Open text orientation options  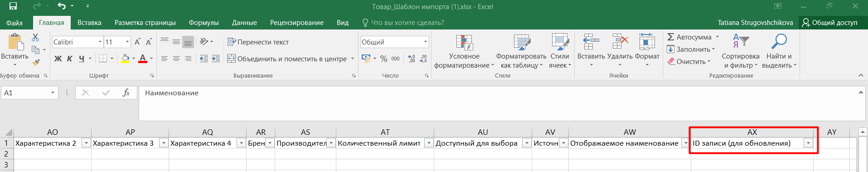pyautogui.click(x=206, y=42)
